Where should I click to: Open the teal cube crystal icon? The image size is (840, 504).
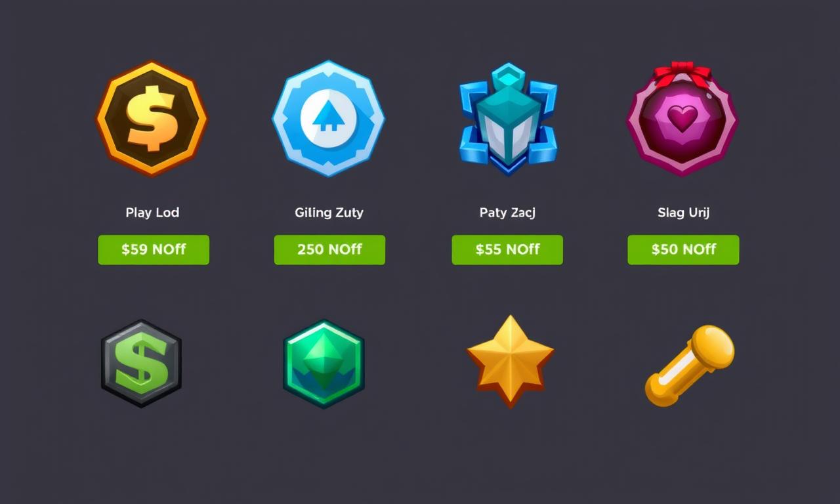508,119
